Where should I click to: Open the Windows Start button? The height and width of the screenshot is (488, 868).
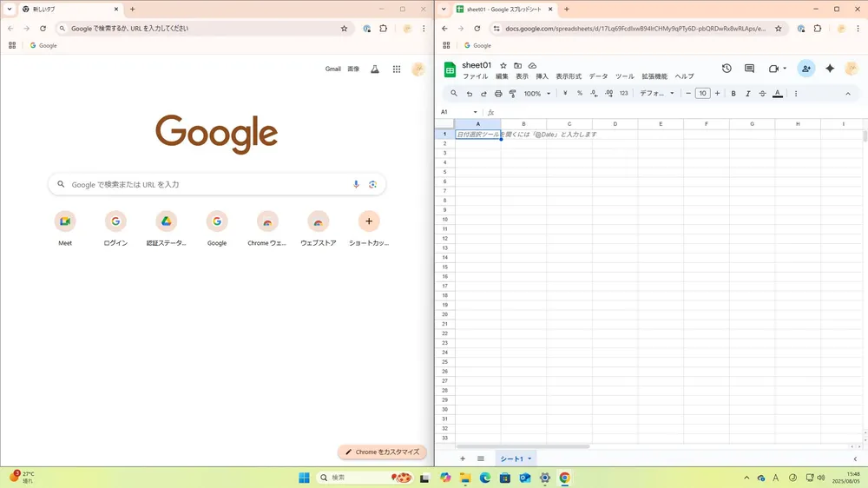click(304, 478)
